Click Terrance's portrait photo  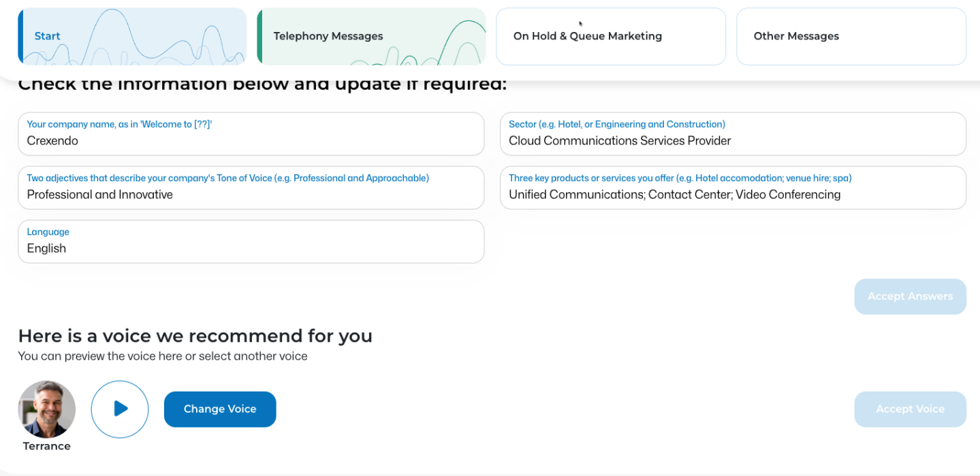[x=46, y=409]
